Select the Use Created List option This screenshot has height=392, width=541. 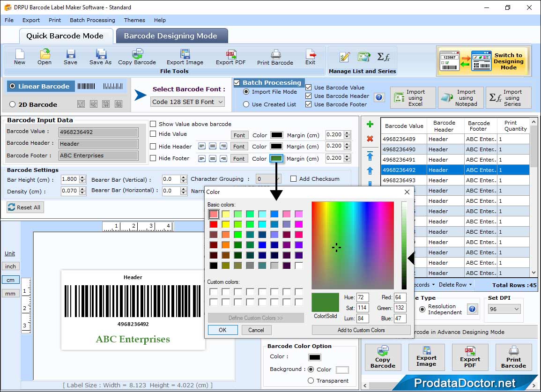pyautogui.click(x=246, y=104)
